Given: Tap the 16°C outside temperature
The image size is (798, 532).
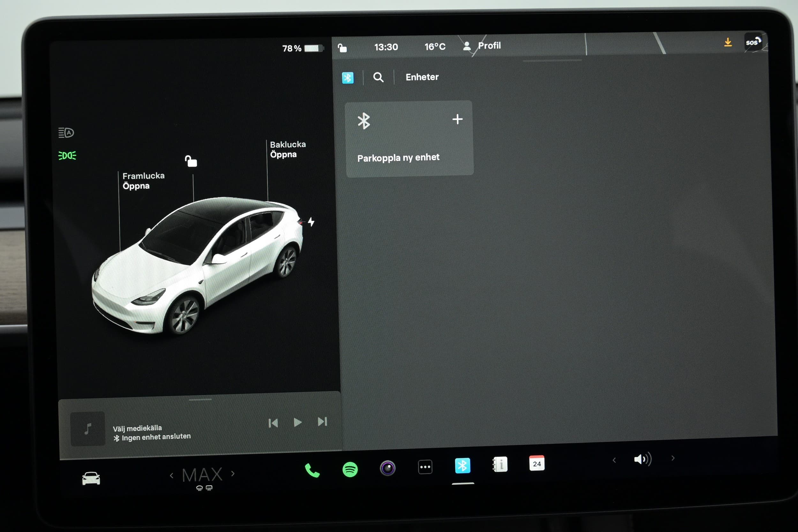Looking at the screenshot, I should (x=435, y=47).
